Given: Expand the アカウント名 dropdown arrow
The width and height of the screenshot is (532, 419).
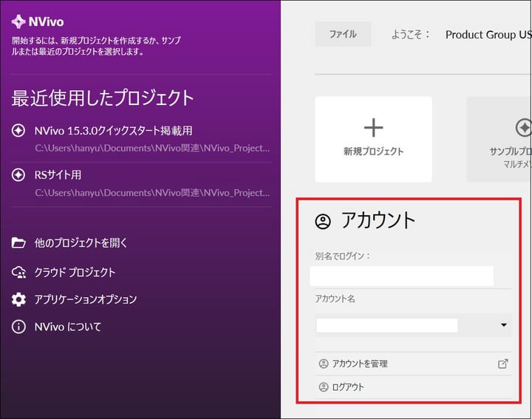Looking at the screenshot, I should (x=504, y=325).
